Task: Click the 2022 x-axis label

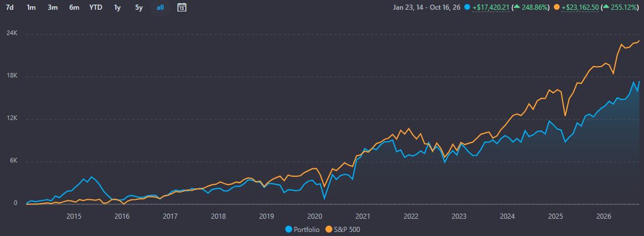Action: 411,216
